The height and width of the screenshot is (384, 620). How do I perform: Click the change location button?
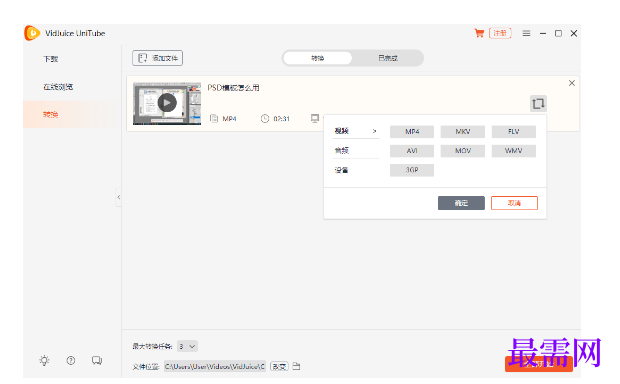(279, 367)
